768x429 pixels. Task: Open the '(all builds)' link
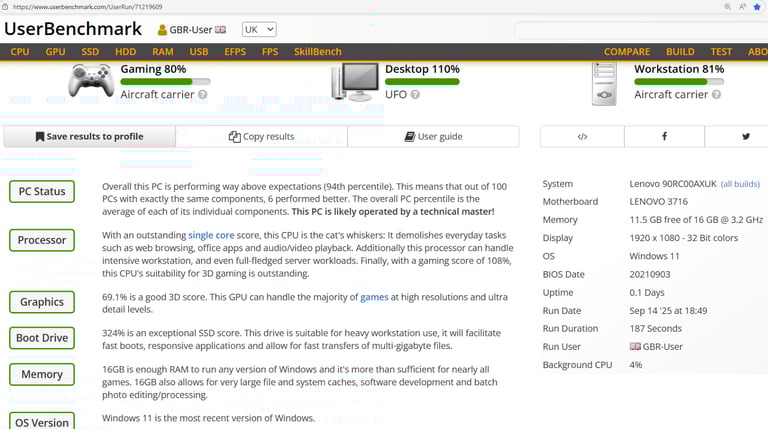click(740, 184)
